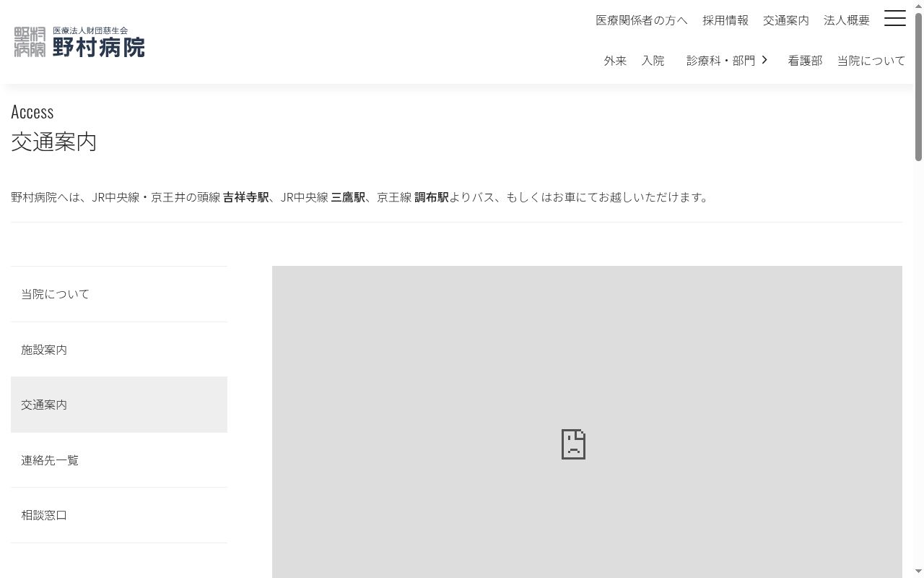Screen dimensions: 924x578
Task: Open 相談窓口 in the sidebar
Action: [x=119, y=515]
